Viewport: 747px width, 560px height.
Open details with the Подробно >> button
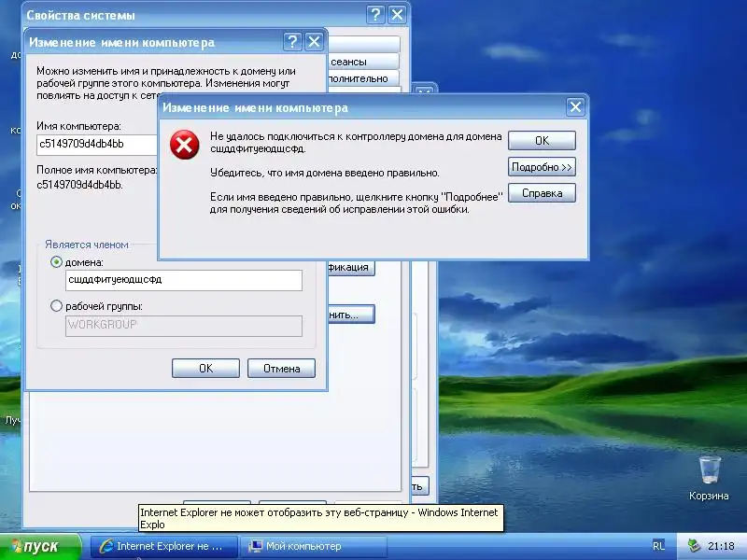(542, 167)
